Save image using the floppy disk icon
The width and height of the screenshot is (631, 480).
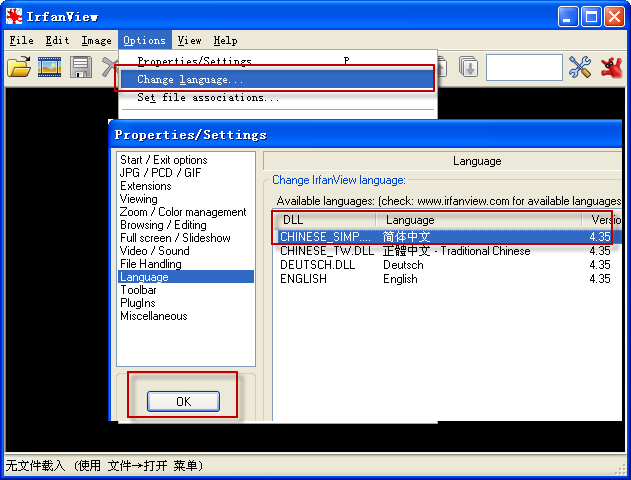coord(81,67)
